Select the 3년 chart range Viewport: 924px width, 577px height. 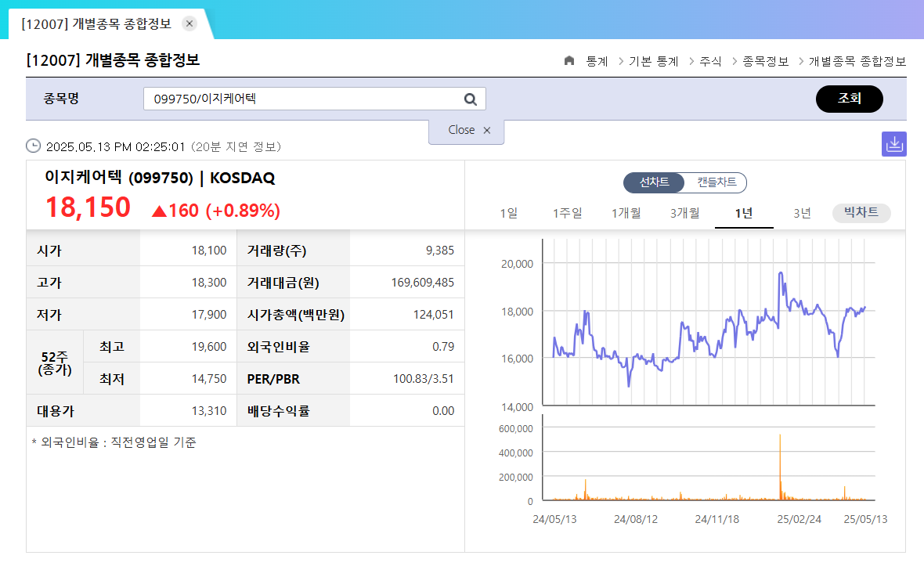point(801,212)
